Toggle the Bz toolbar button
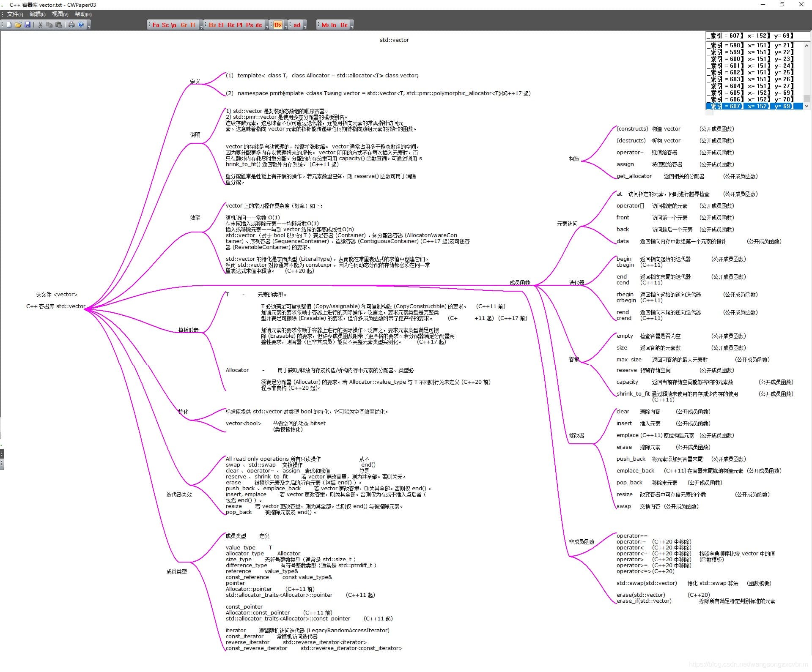This screenshot has width=812, height=672. [212, 25]
